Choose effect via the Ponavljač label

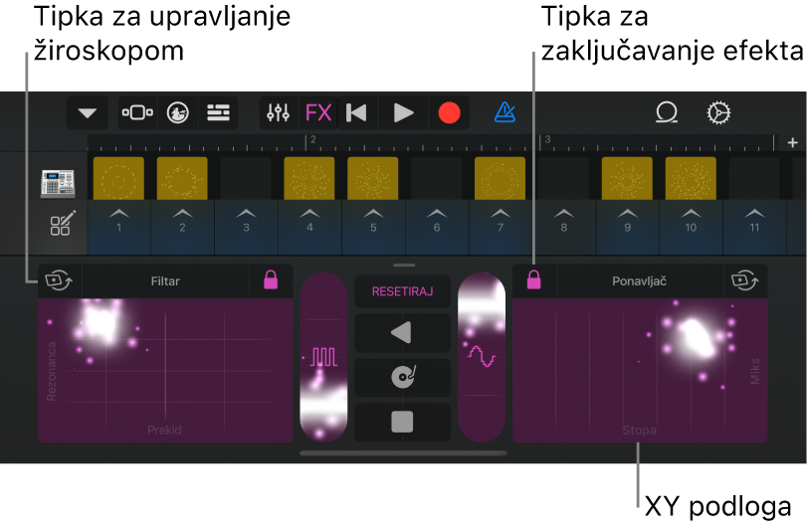pyautogui.click(x=640, y=281)
